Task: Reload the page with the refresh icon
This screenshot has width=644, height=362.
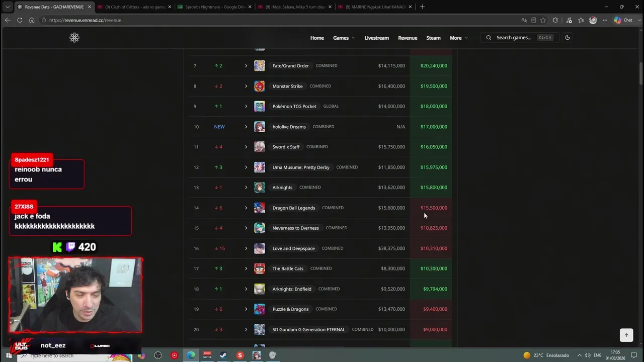Action: click(x=20, y=20)
